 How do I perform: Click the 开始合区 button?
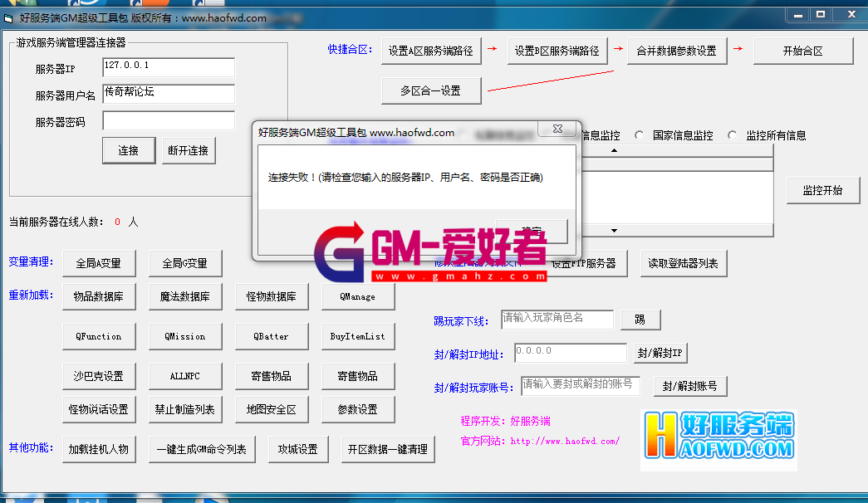point(802,51)
